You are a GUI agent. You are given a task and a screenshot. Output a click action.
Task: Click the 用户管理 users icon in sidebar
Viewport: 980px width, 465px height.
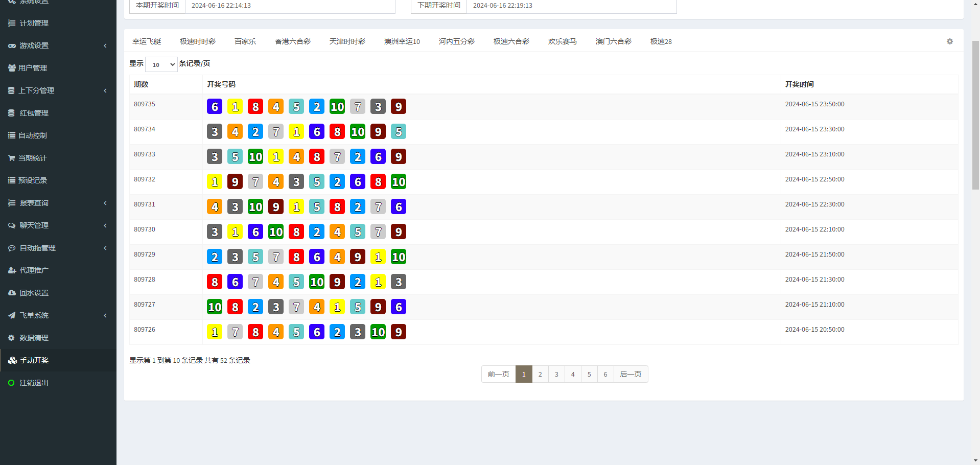point(12,68)
